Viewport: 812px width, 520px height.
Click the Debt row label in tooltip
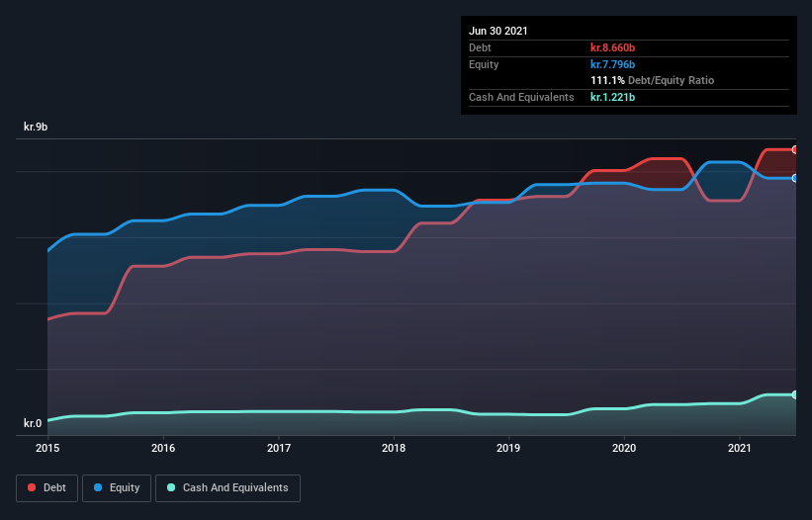pyautogui.click(x=480, y=47)
